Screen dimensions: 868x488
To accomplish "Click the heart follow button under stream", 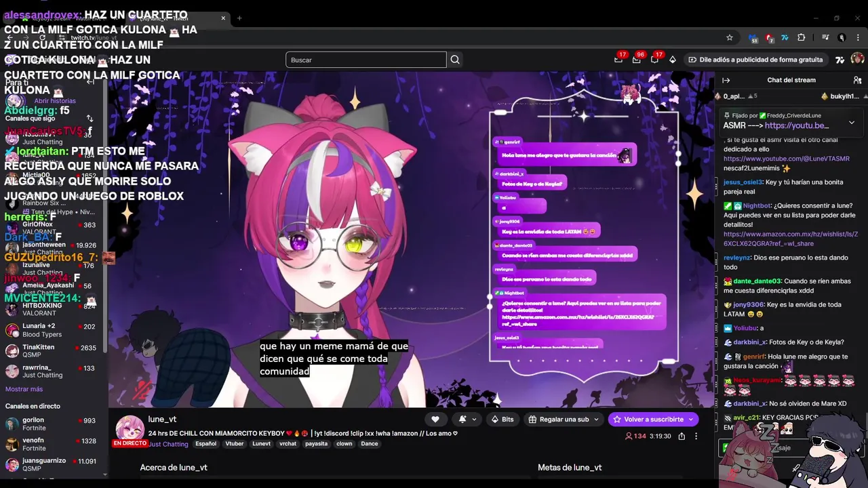I will pos(435,420).
